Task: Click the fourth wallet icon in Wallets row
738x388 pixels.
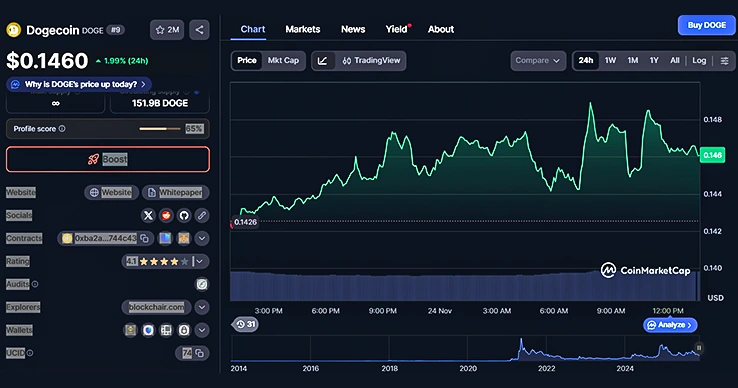Action: point(184,330)
